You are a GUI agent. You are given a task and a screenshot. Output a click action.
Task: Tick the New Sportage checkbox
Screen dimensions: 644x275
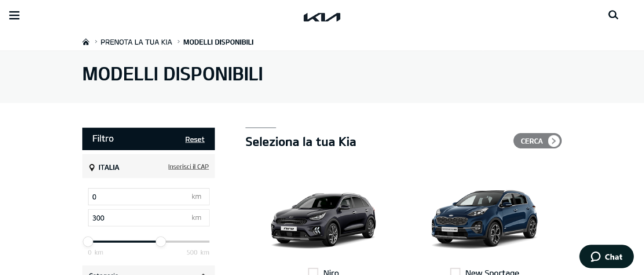(x=455, y=272)
